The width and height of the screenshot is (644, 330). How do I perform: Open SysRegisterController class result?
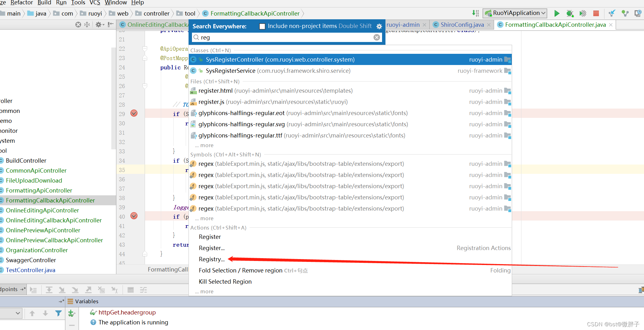pyautogui.click(x=350, y=59)
